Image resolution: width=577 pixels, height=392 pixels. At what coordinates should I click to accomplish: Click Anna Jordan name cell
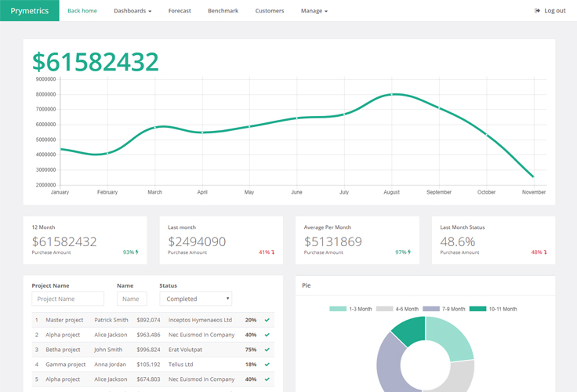point(110,364)
